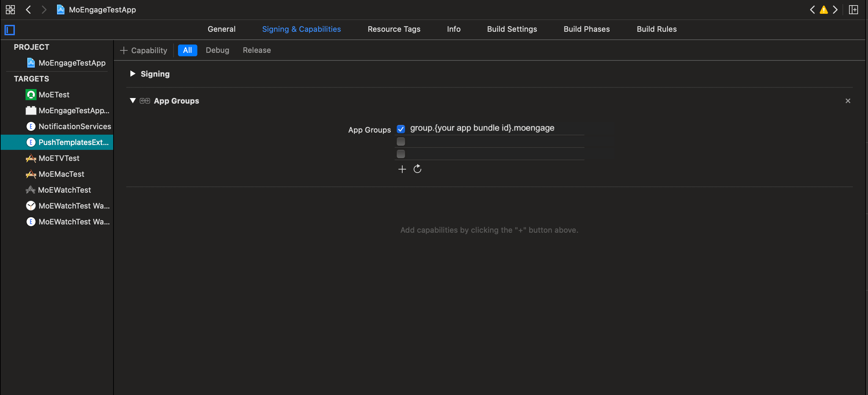Remove App Groups capability with X
This screenshot has width=868, height=395.
tap(848, 101)
